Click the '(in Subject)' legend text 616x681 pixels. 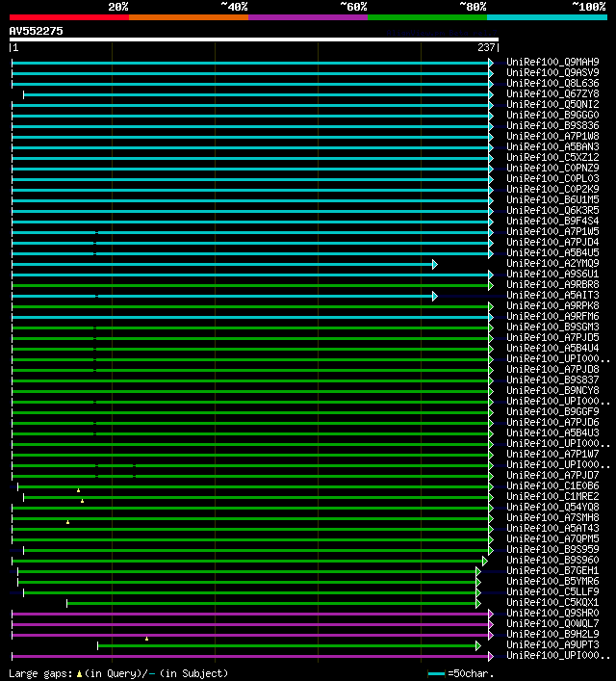tap(193, 674)
